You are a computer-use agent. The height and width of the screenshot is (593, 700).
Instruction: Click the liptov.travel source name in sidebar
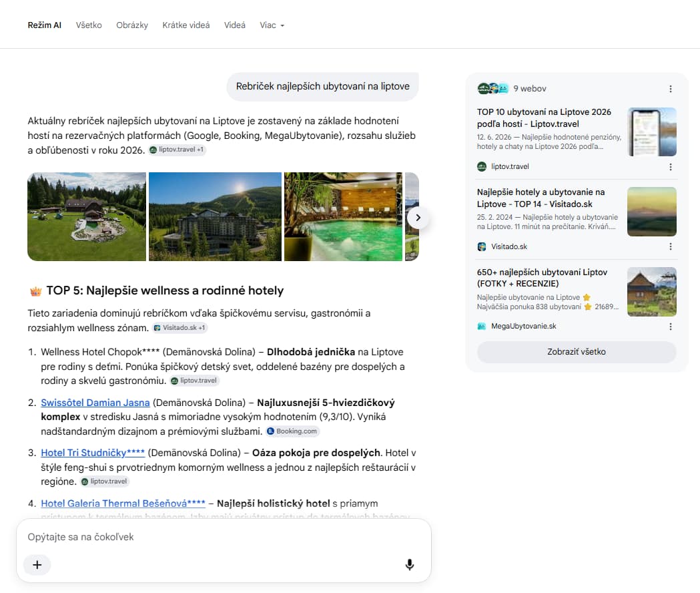pyautogui.click(x=510, y=167)
